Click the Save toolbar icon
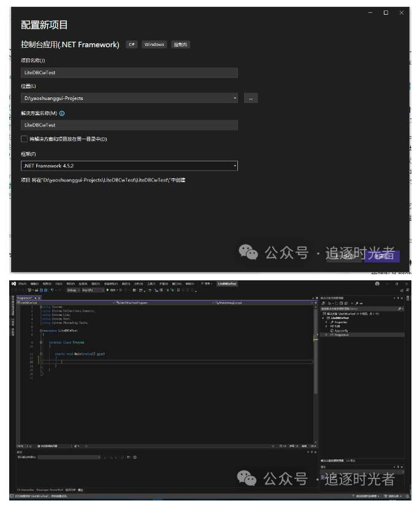The height and width of the screenshot is (506, 420). (41, 290)
